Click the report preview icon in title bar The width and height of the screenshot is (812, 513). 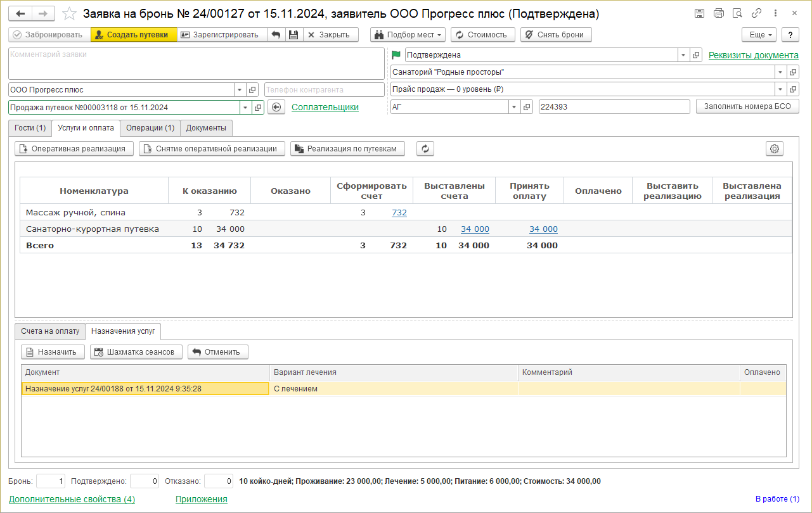pos(737,13)
